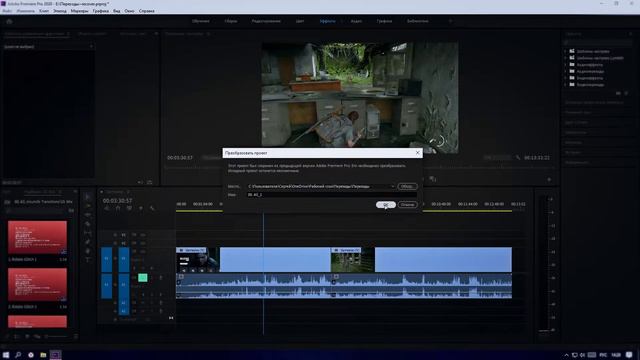Select the Razor tool
640x360 pixels.
[87, 224]
